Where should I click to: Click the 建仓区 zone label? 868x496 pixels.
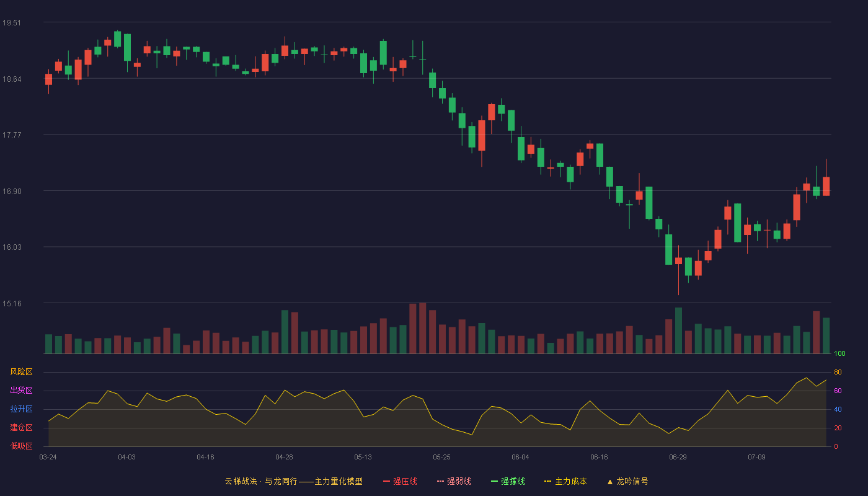tap(21, 428)
